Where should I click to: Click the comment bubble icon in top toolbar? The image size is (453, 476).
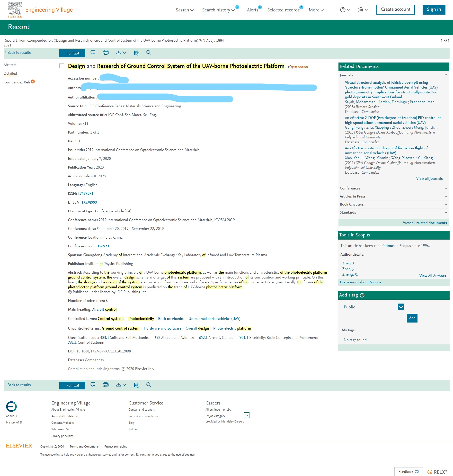coord(93,53)
